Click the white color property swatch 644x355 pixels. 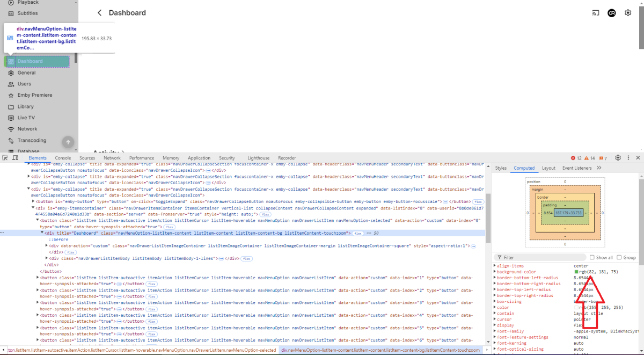[576, 307]
